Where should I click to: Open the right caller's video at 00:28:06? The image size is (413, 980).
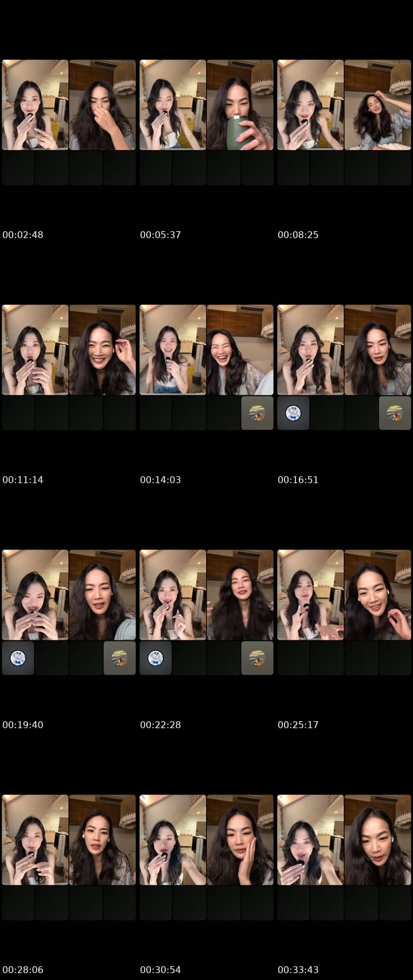pyautogui.click(x=103, y=840)
